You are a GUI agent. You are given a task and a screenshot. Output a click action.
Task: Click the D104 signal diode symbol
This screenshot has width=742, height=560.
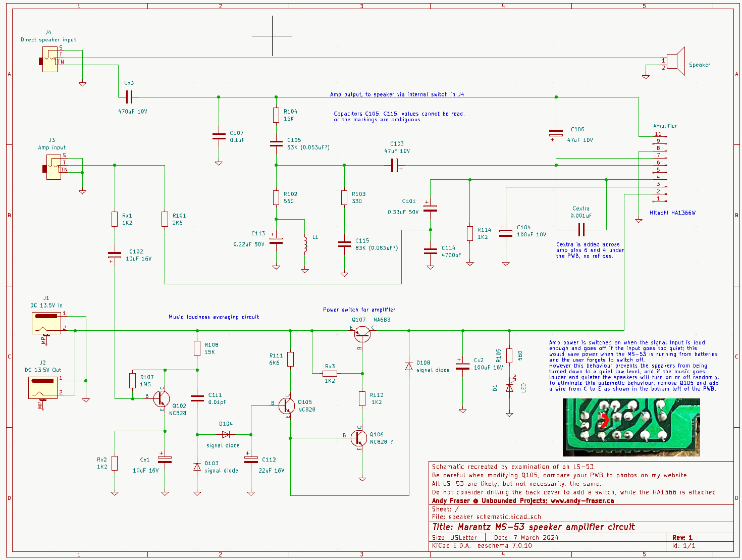tap(226, 434)
